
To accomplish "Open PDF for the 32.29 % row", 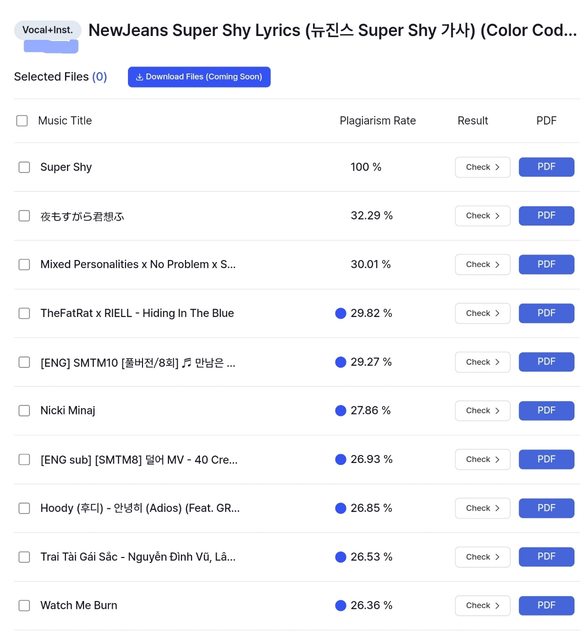I will tap(546, 216).
